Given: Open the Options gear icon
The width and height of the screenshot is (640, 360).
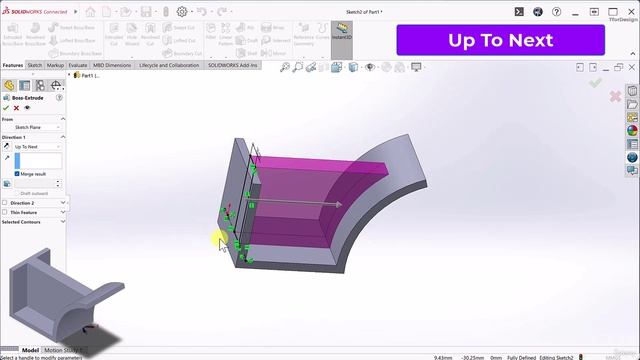Looking at the screenshot, I should [182, 12].
